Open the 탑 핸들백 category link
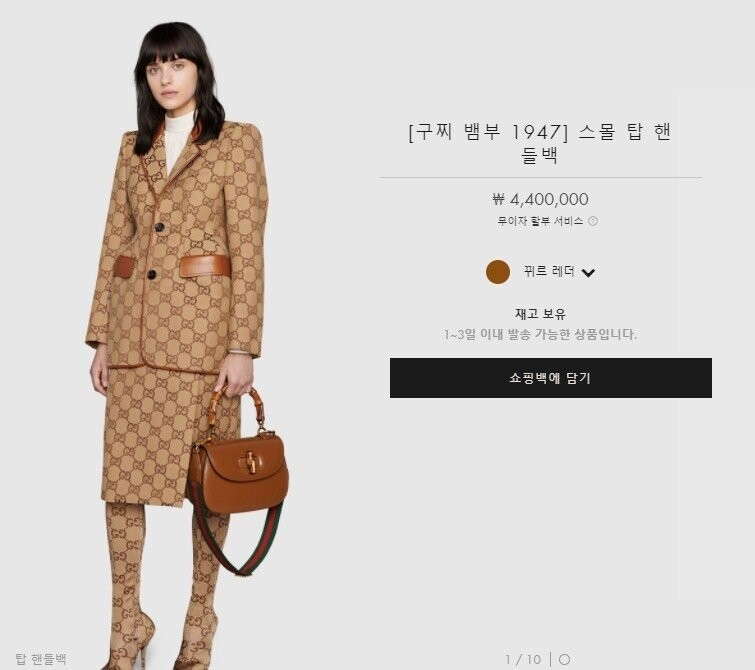The width and height of the screenshot is (755, 670). click(41, 658)
